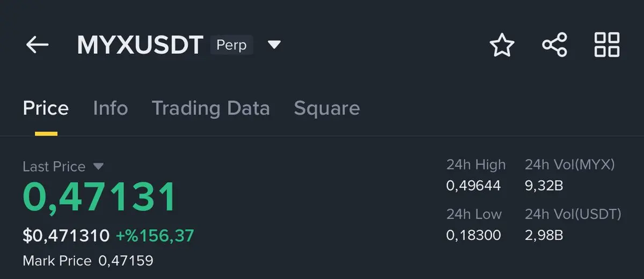The height and width of the screenshot is (279, 644).
Task: Click the $0,471310 USD price
Action: (66, 235)
